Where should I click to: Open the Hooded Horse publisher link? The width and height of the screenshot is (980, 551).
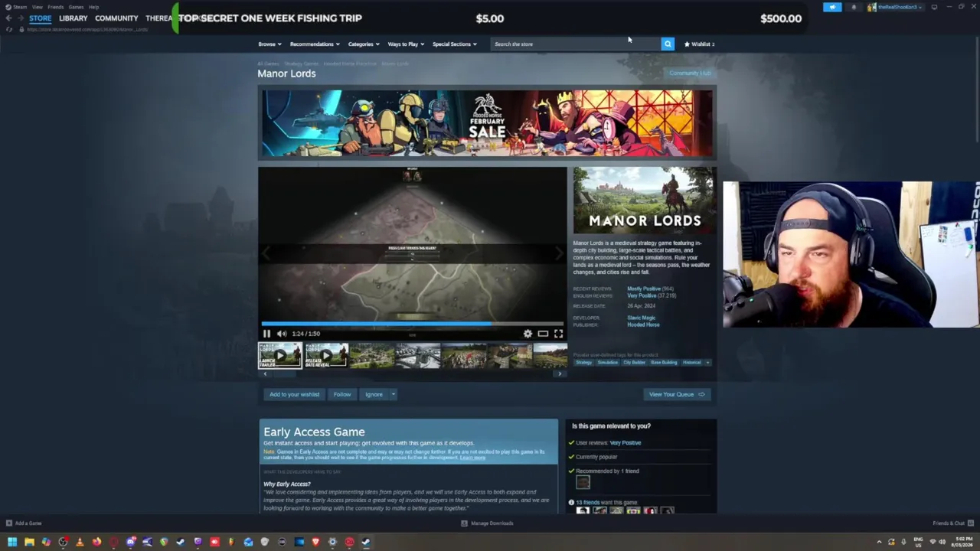643,324
